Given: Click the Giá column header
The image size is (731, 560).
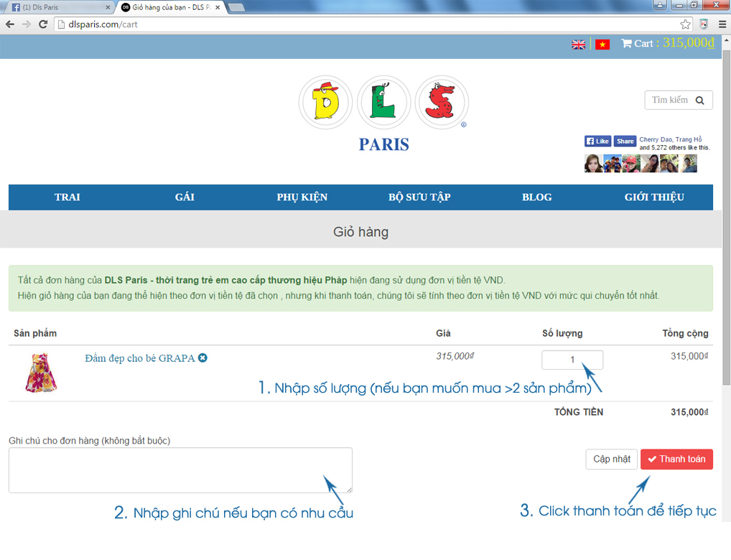Looking at the screenshot, I should coord(443,333).
